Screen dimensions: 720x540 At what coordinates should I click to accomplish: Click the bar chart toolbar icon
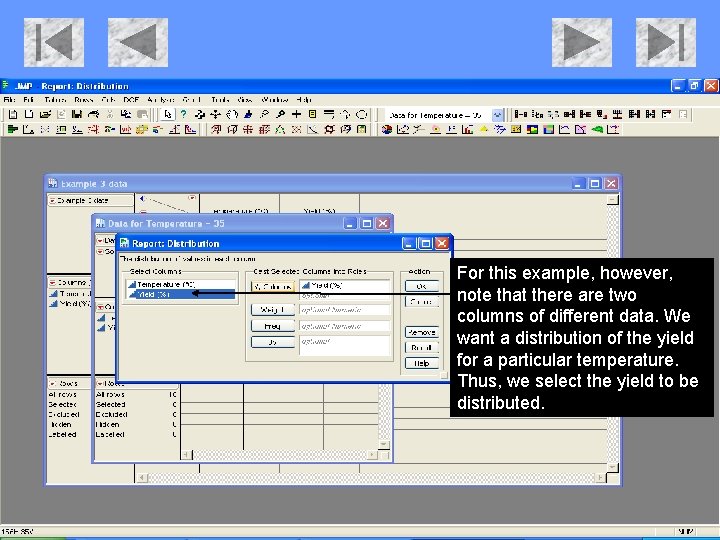[x=467, y=129]
